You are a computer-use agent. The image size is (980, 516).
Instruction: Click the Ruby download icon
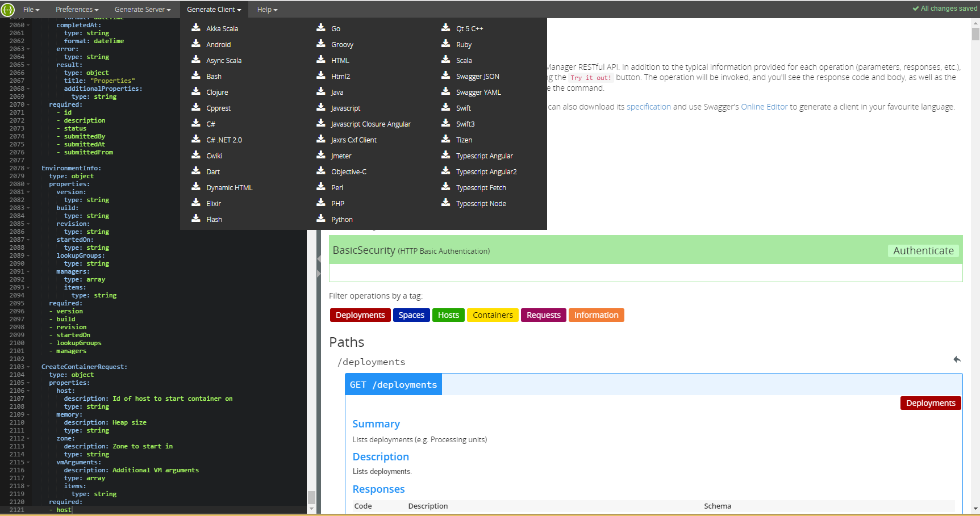pyautogui.click(x=446, y=44)
